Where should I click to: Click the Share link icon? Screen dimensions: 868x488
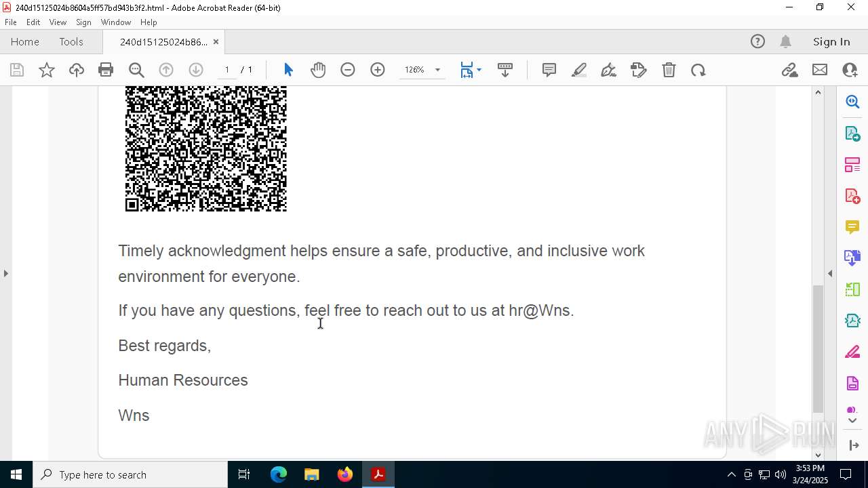tap(789, 70)
